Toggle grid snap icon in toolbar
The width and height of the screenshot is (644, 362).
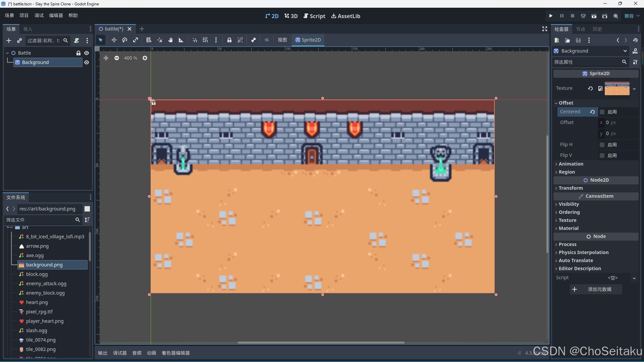tap(205, 40)
